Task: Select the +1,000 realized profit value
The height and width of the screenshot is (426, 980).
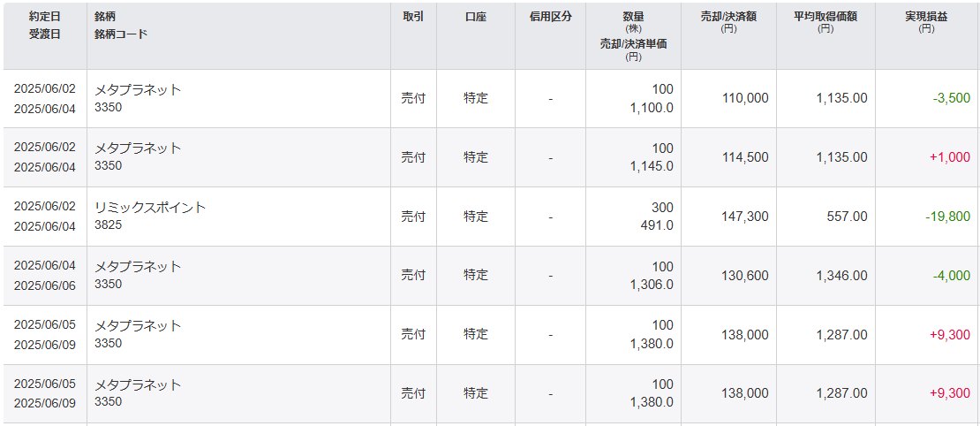Action: (x=949, y=157)
